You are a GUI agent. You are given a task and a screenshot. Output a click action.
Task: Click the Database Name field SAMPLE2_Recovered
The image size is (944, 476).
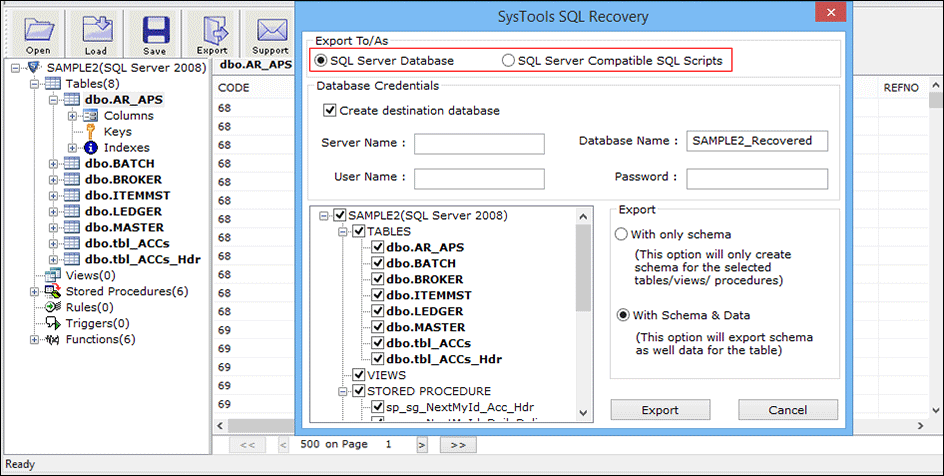[x=757, y=141]
